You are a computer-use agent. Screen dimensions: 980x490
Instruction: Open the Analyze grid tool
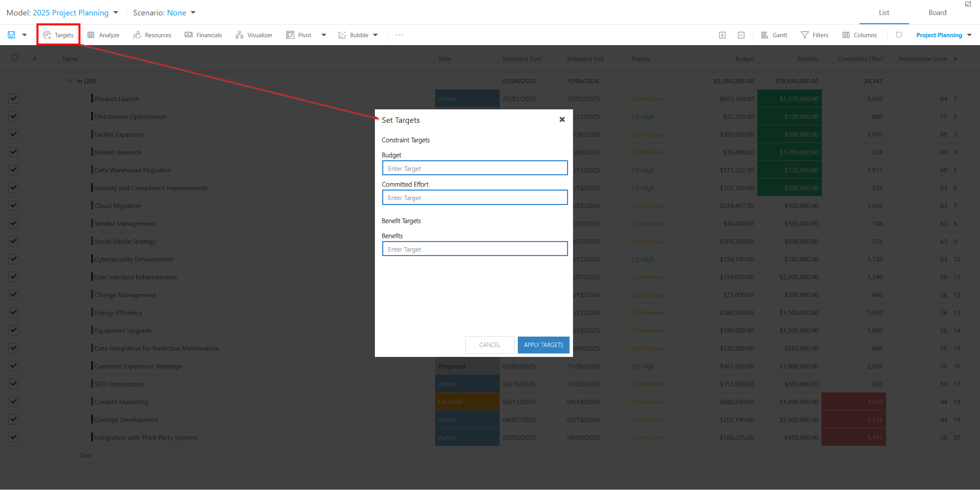click(x=103, y=35)
